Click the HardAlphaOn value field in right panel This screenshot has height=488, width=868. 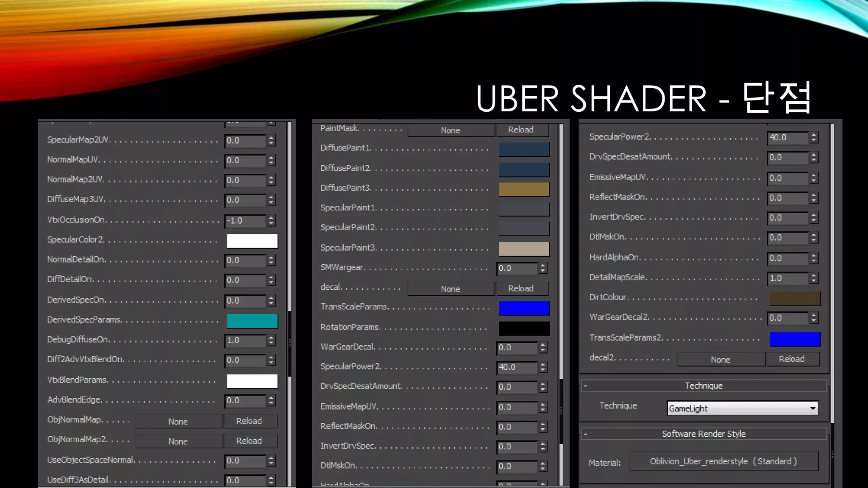(x=788, y=258)
